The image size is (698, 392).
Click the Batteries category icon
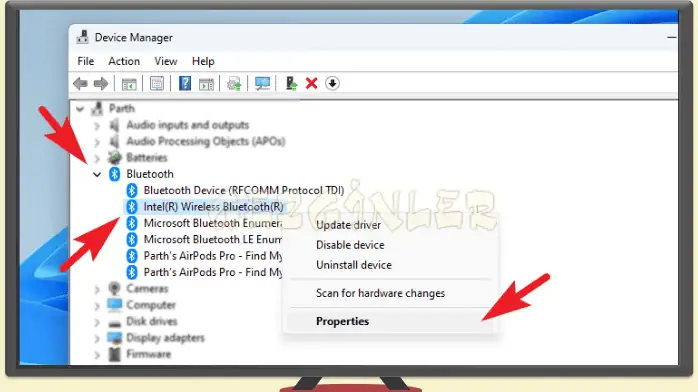(114, 158)
